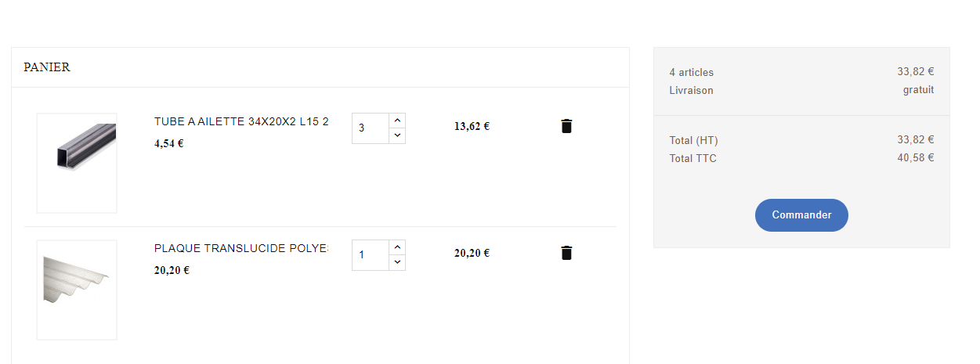Remove PLAQUE TRANSLUCIDE item using trash icon
This screenshot has height=364, width=980.
click(x=566, y=253)
